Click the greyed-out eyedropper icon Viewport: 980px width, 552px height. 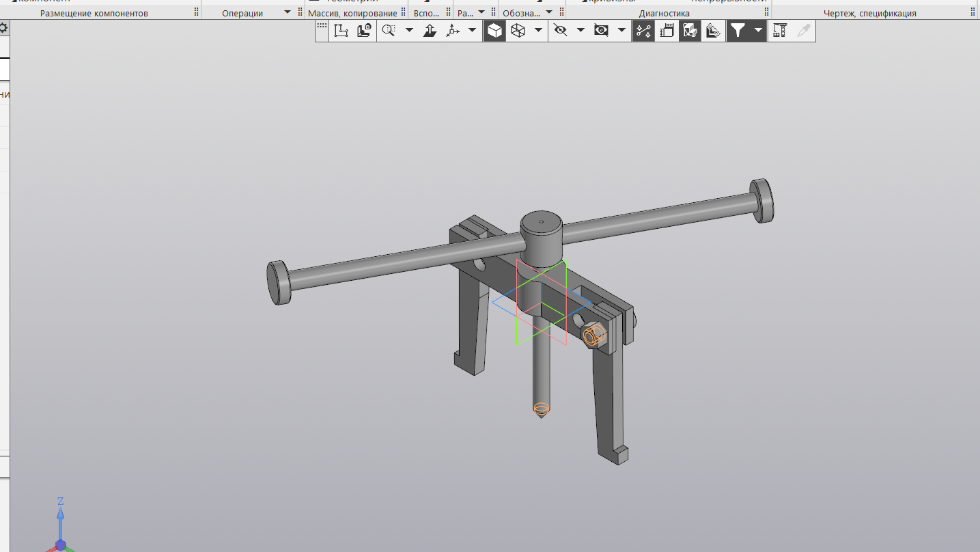pos(803,30)
